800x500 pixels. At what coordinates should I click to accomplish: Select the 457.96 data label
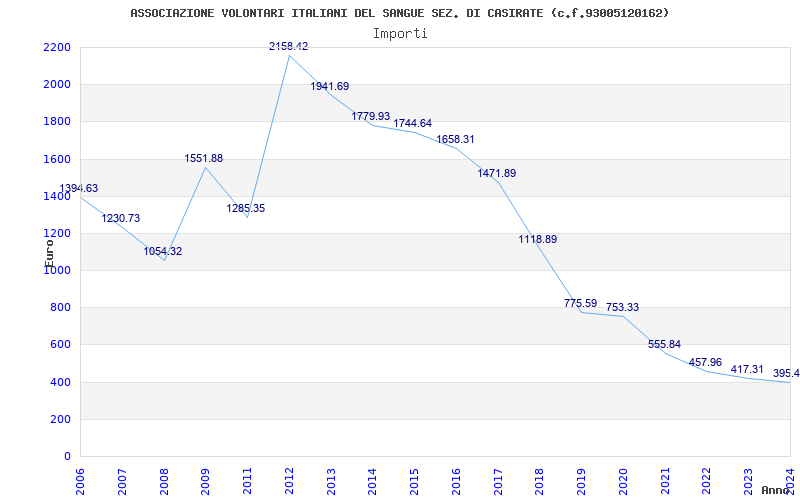pos(705,362)
